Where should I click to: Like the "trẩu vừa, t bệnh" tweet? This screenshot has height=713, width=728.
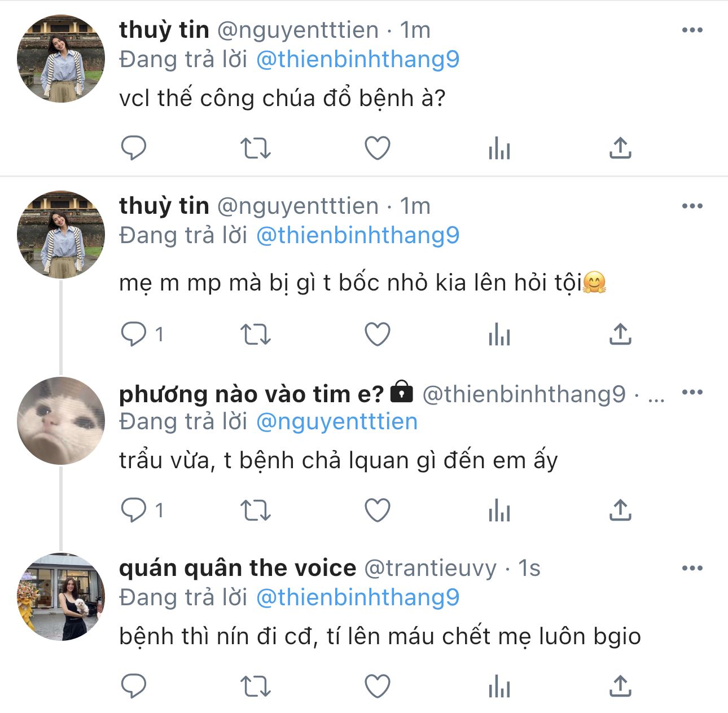point(378,510)
